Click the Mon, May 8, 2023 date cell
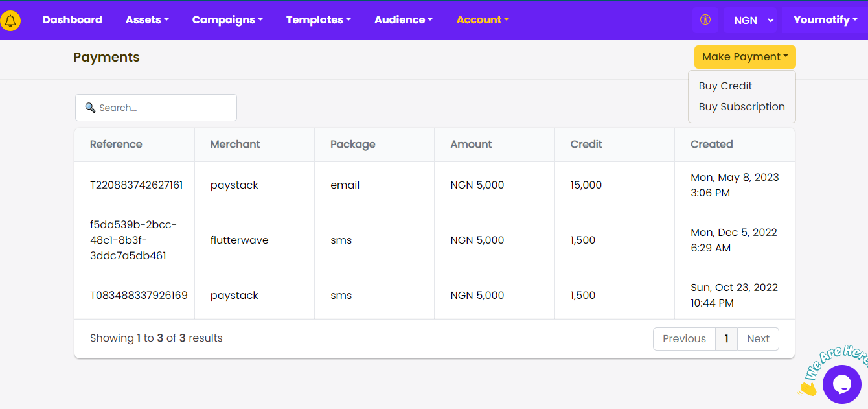This screenshot has width=868, height=409. click(735, 185)
